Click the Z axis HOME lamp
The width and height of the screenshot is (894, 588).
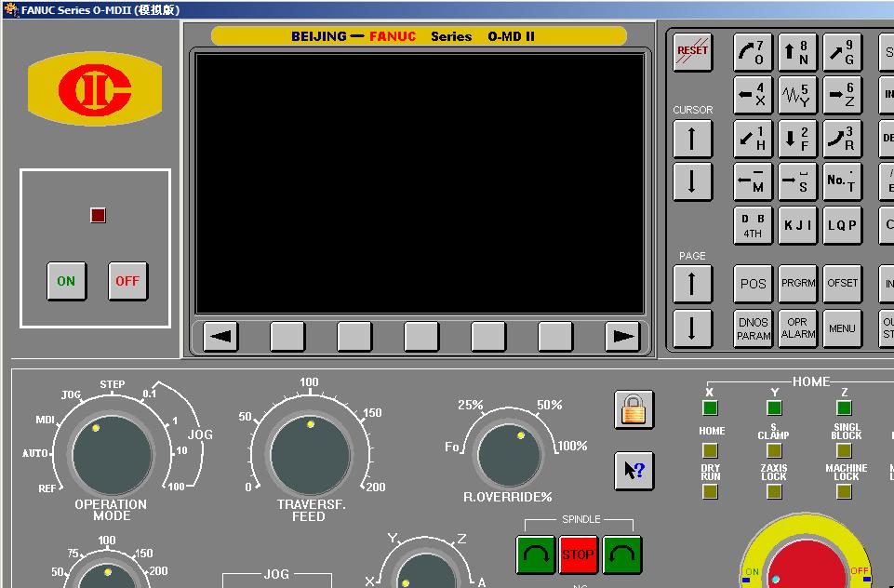point(844,408)
